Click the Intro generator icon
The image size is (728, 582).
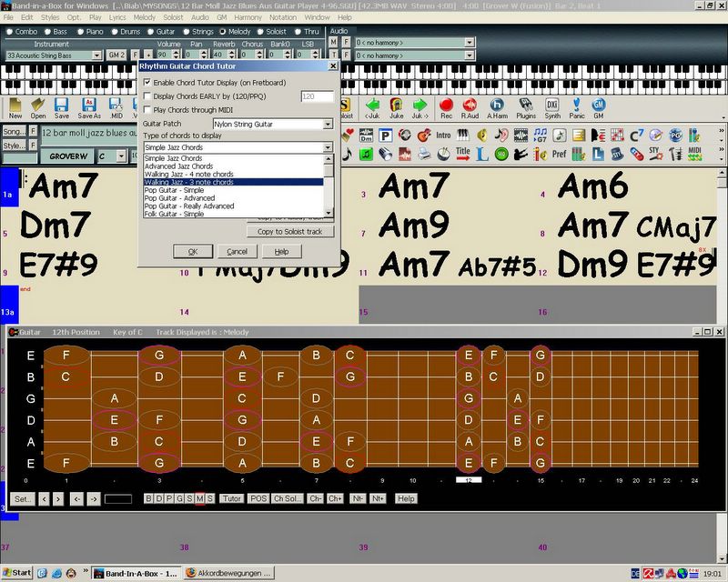tap(443, 135)
